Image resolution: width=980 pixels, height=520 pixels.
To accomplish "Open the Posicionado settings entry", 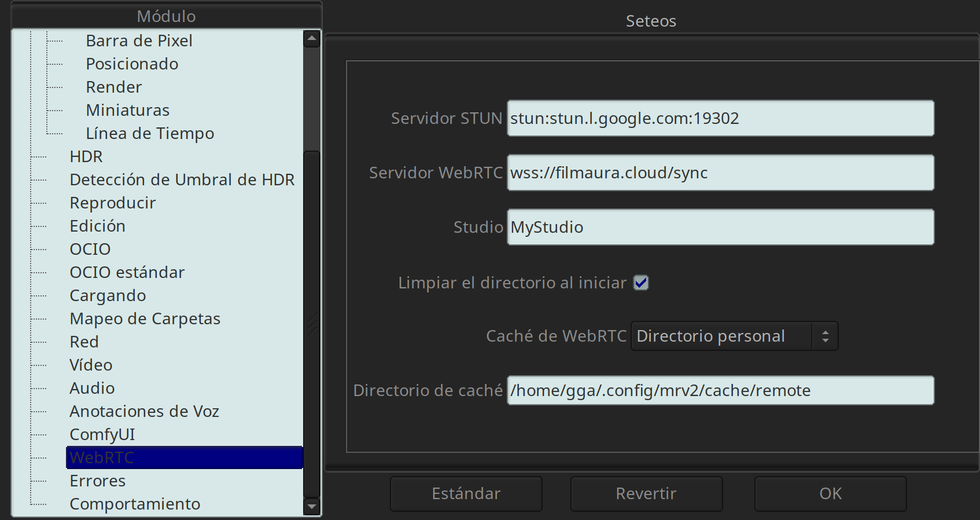I will 132,64.
